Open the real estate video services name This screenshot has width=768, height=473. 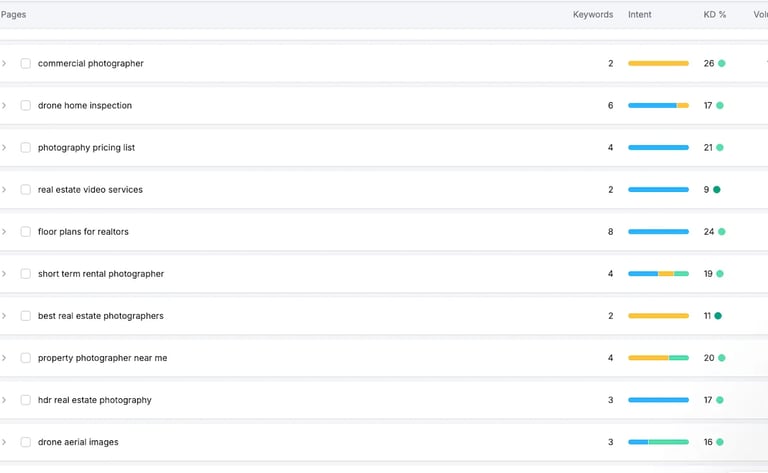tap(90, 189)
